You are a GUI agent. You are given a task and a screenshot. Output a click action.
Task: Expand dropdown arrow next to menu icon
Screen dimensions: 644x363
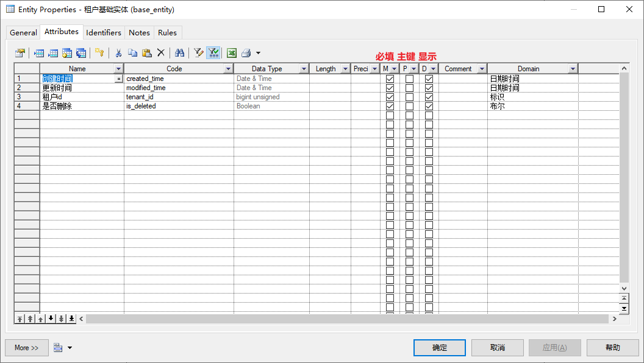(x=70, y=348)
